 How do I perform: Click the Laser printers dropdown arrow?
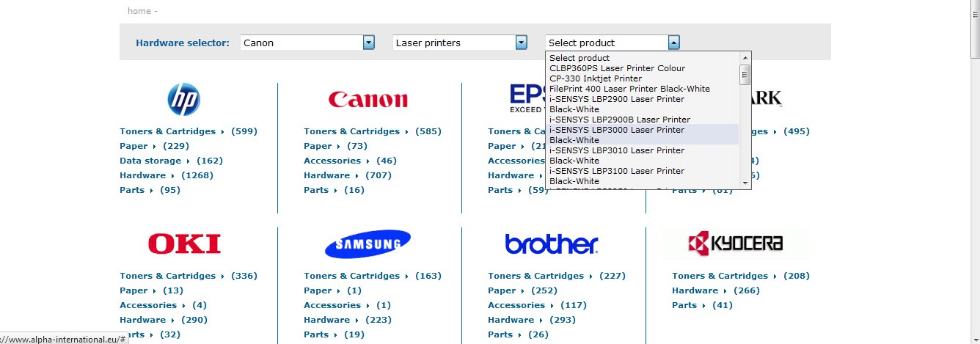(522, 43)
